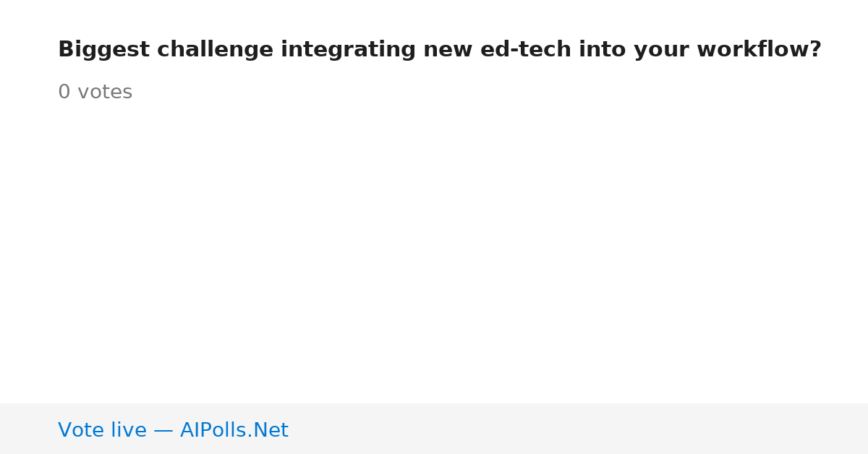868x454 pixels.
Task: Click the question mark ending the title
Action: [x=815, y=50]
